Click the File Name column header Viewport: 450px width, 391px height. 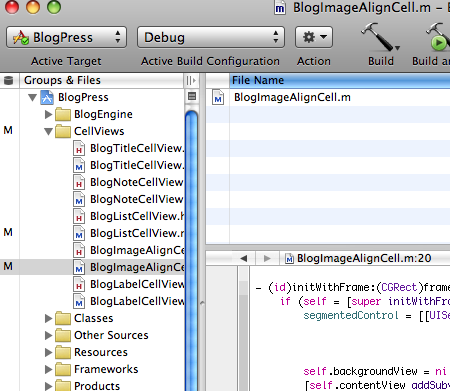coord(340,80)
